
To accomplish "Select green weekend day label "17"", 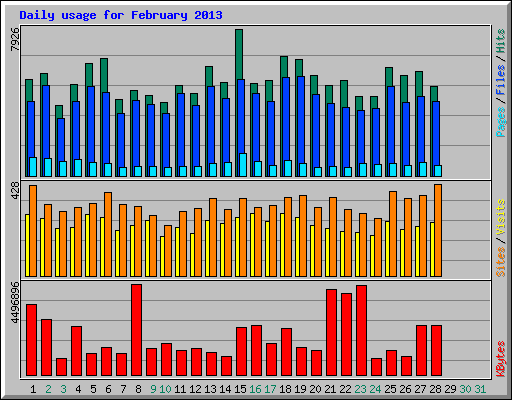I will 270,389.
